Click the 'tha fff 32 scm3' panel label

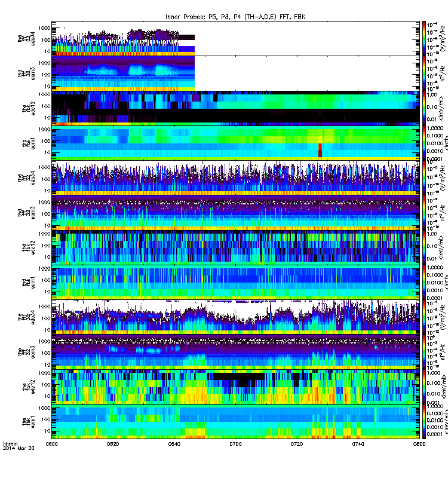pyautogui.click(x=26, y=73)
